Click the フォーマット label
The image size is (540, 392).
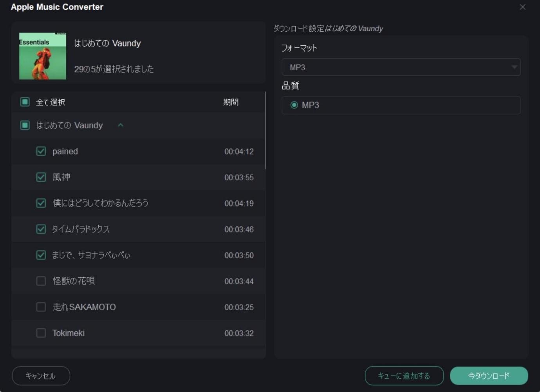299,48
